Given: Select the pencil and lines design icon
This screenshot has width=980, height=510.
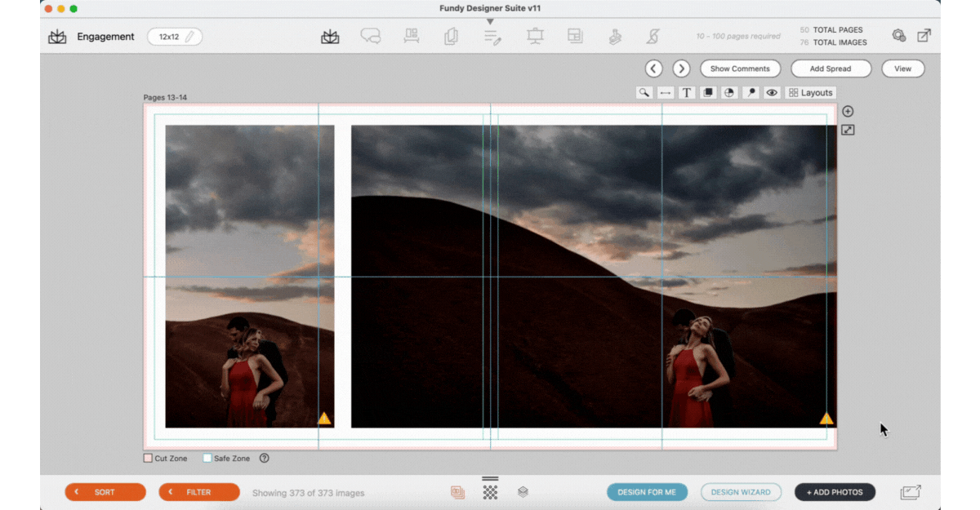Looking at the screenshot, I should click(492, 37).
